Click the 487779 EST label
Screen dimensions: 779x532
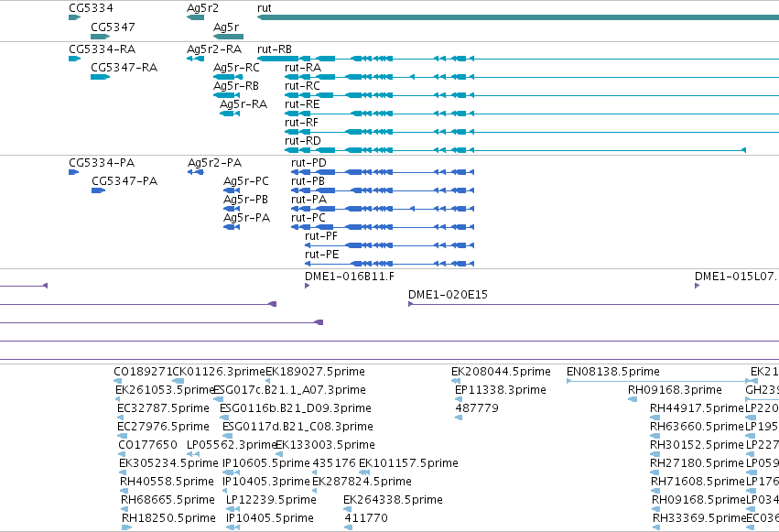tap(477, 408)
